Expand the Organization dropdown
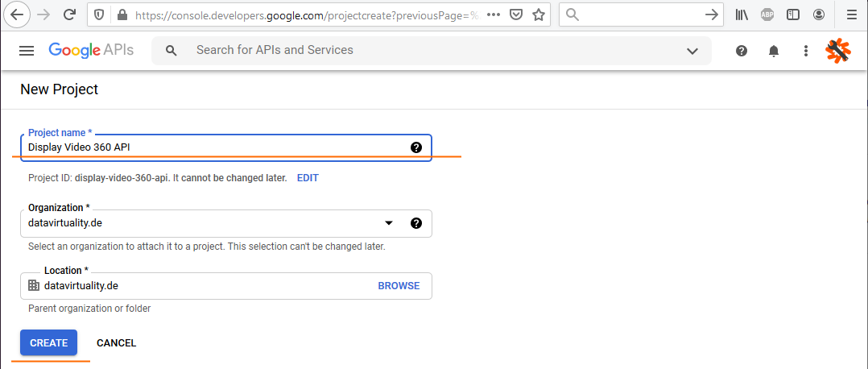This screenshot has width=868, height=369. (389, 223)
